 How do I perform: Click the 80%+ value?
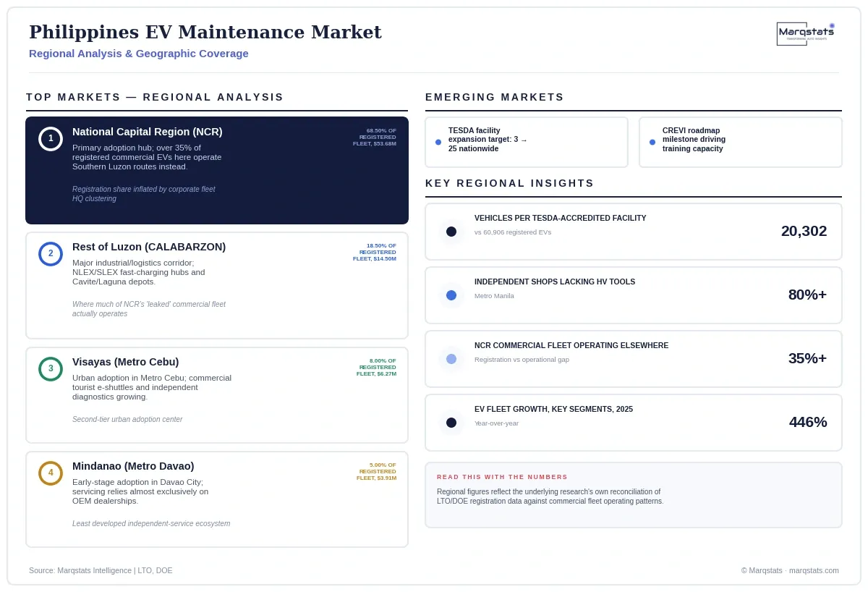click(807, 295)
